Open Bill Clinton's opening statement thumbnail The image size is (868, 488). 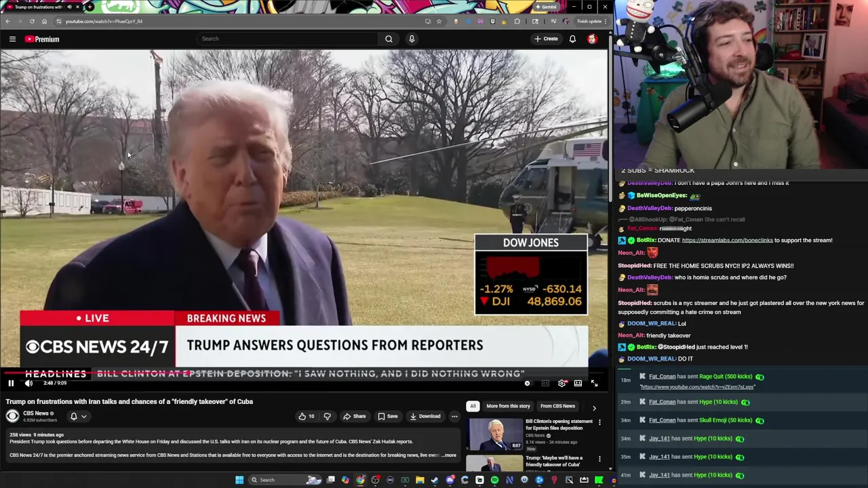(495, 434)
